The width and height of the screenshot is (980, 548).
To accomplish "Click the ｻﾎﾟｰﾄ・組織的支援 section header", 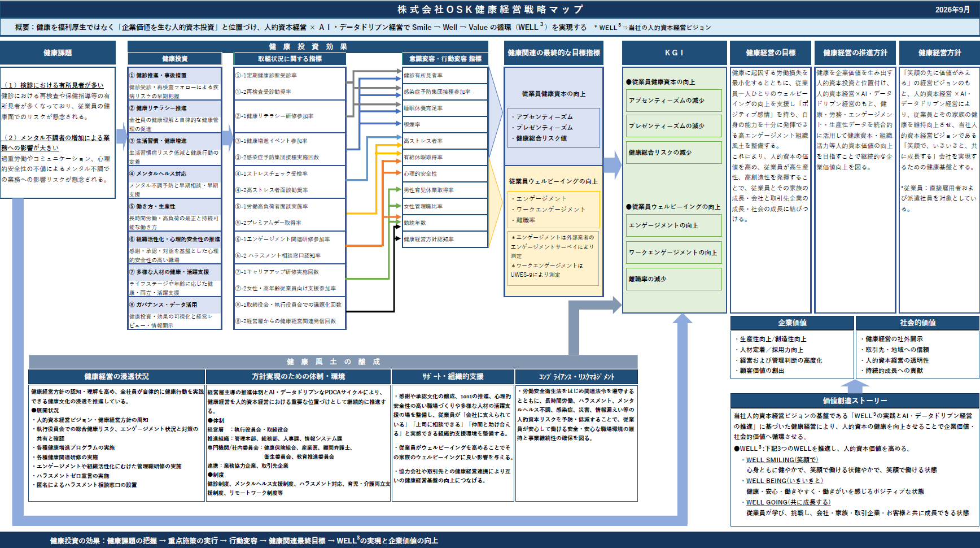I will (x=453, y=376).
